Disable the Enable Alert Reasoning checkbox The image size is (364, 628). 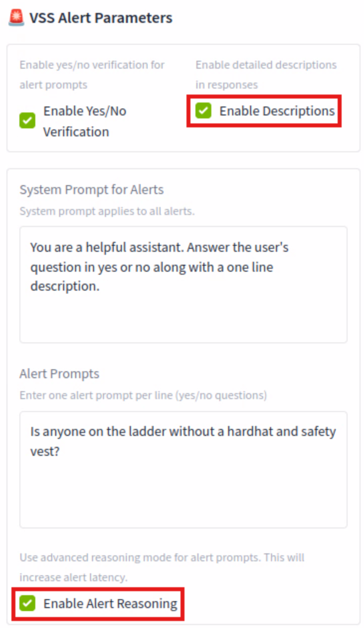click(27, 604)
